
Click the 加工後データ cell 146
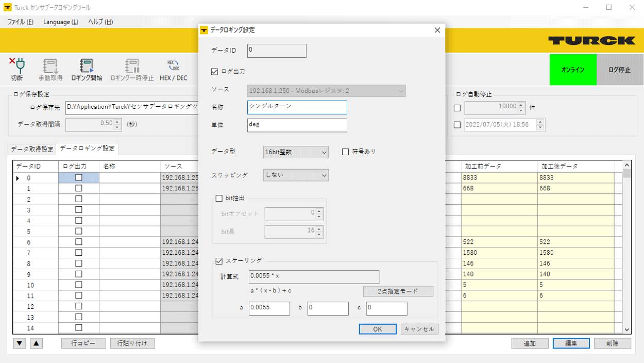tap(575, 263)
